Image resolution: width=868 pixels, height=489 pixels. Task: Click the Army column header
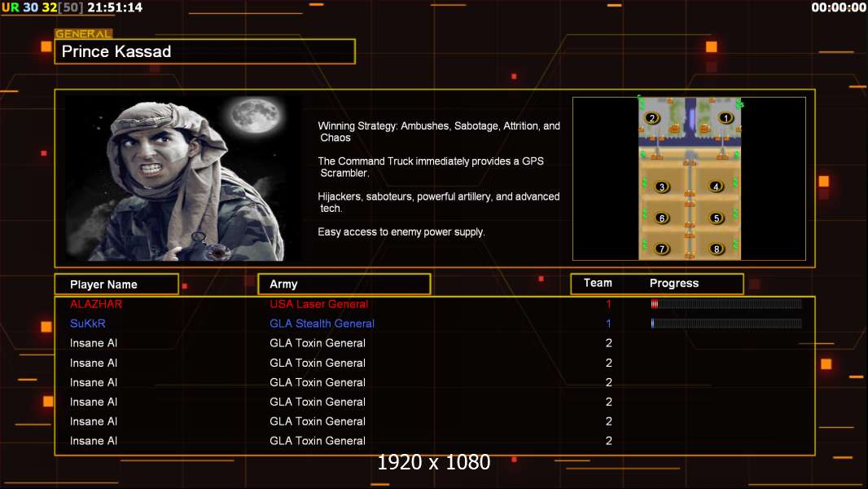point(344,284)
